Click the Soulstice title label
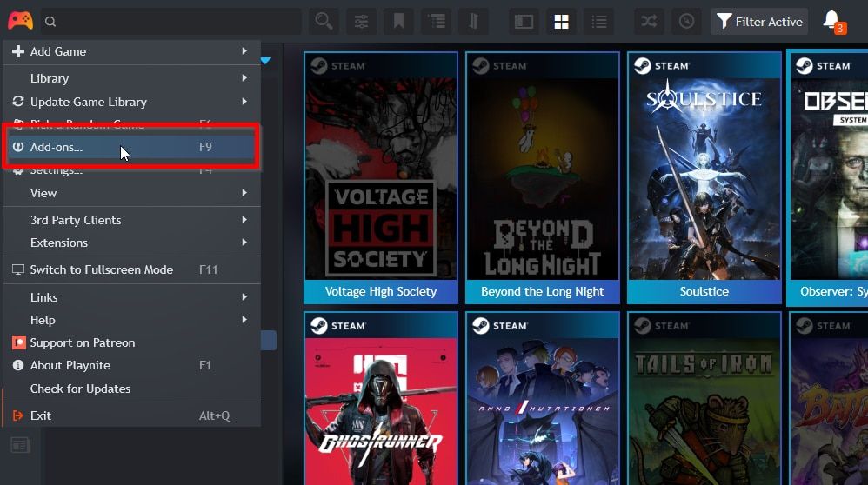 (704, 291)
